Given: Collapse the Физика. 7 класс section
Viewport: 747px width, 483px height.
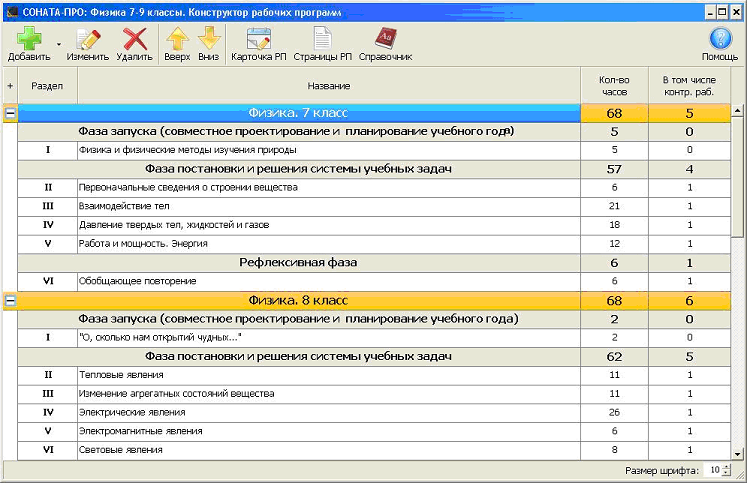Looking at the screenshot, I should pos(10,113).
